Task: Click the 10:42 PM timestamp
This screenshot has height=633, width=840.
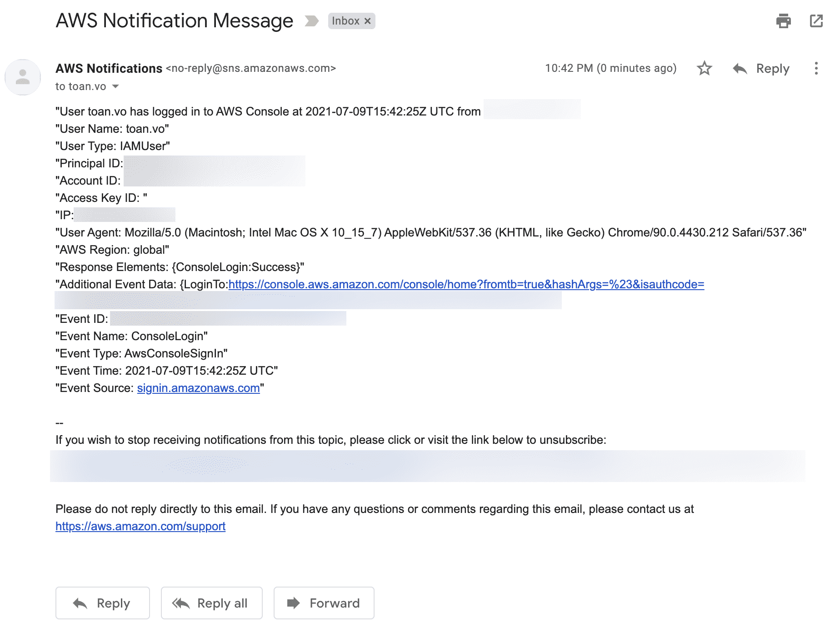Action: click(610, 68)
